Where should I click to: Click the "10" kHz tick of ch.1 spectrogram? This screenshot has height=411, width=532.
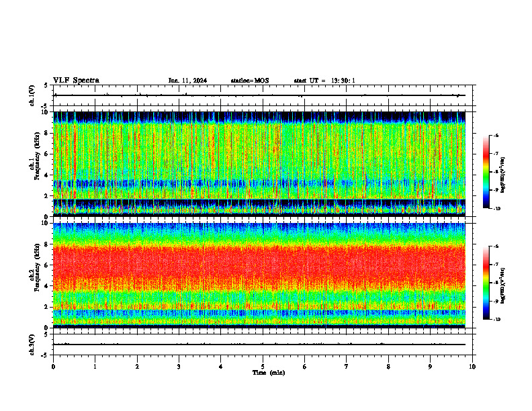click(46, 112)
